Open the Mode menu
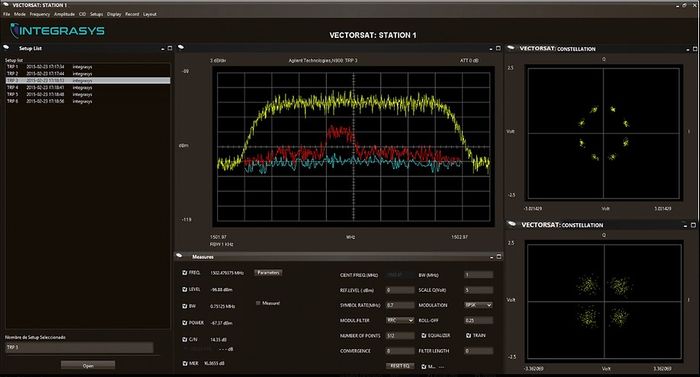The image size is (700, 377). click(x=20, y=14)
